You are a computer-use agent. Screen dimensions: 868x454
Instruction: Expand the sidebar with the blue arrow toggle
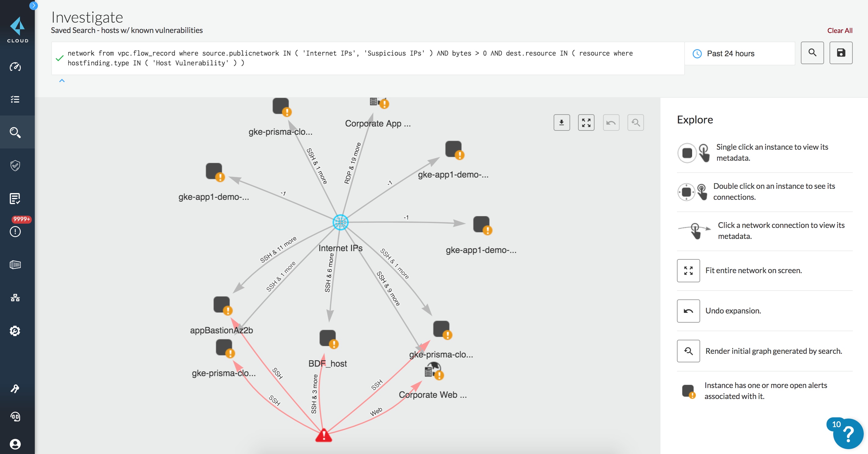pyautogui.click(x=34, y=5)
